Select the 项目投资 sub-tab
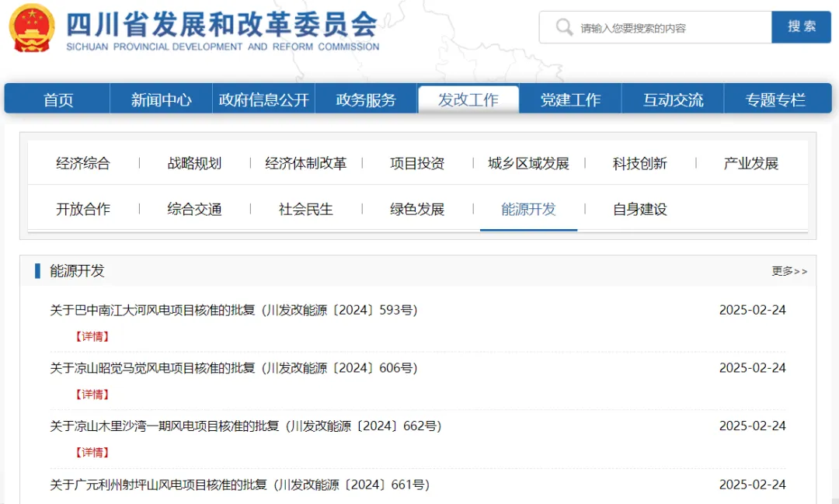 tap(417, 163)
